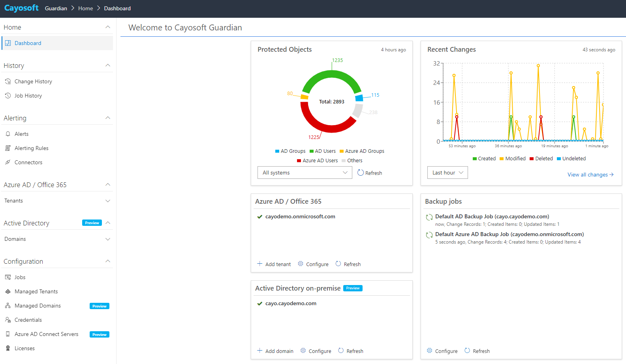Open the Last hour time range dropdown
Viewport: 626px width, 364px height.
point(447,173)
